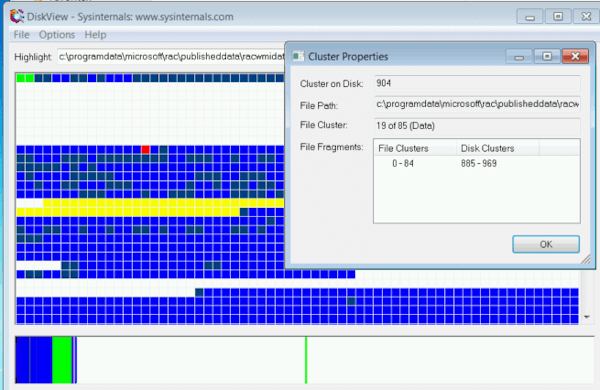Click the File Path field in dialog
The image size is (600, 390).
pyautogui.click(x=477, y=104)
